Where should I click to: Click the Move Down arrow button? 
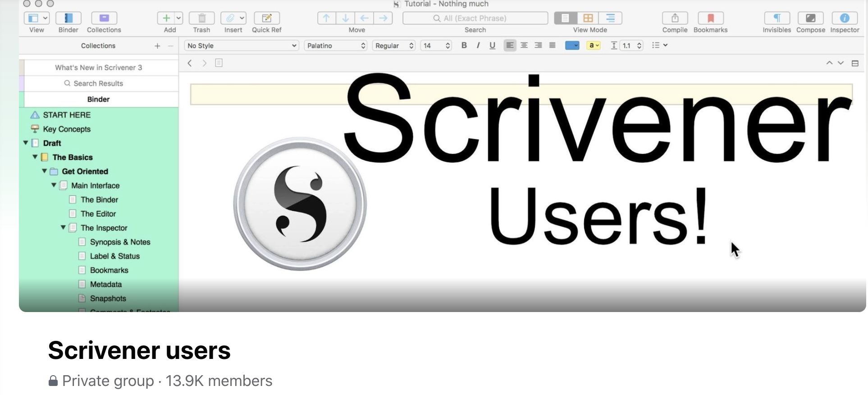tap(346, 18)
